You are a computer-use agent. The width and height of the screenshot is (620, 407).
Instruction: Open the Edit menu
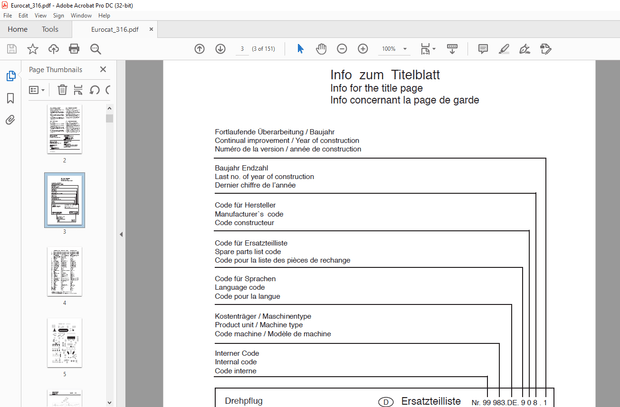click(23, 15)
